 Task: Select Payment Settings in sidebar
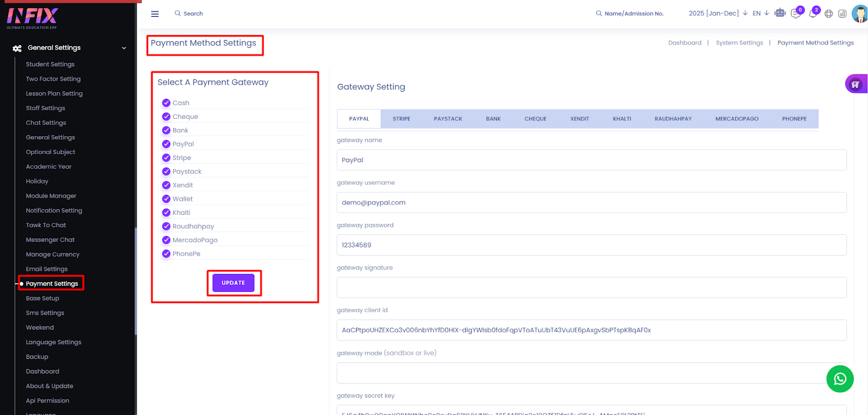click(x=52, y=284)
